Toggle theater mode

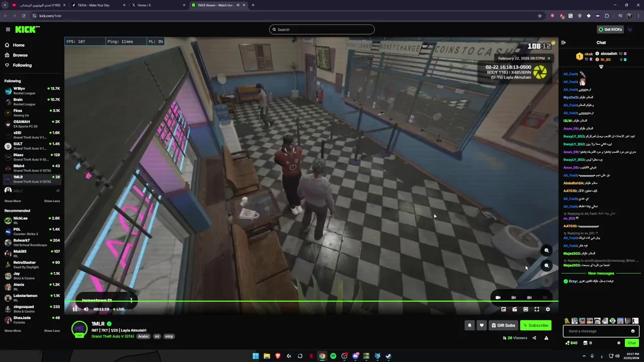click(526, 310)
